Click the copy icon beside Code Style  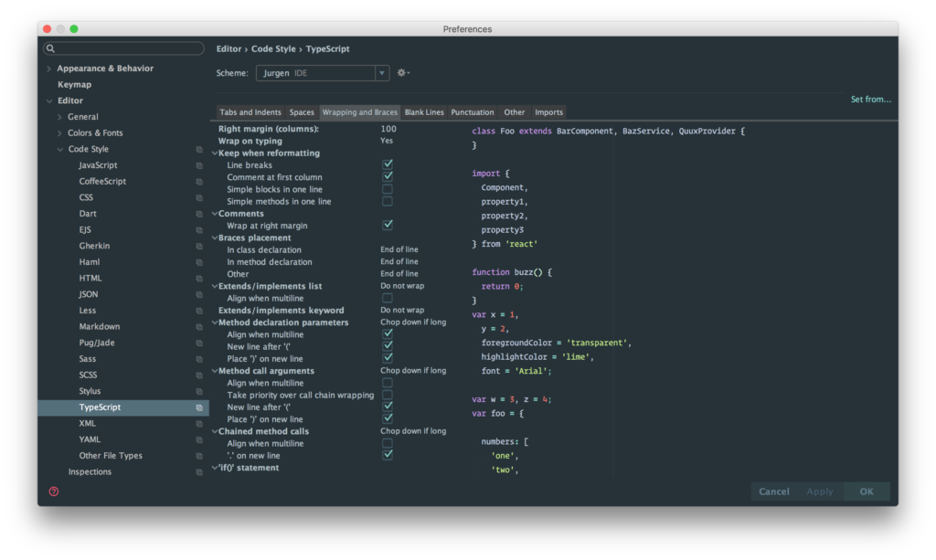(x=199, y=150)
